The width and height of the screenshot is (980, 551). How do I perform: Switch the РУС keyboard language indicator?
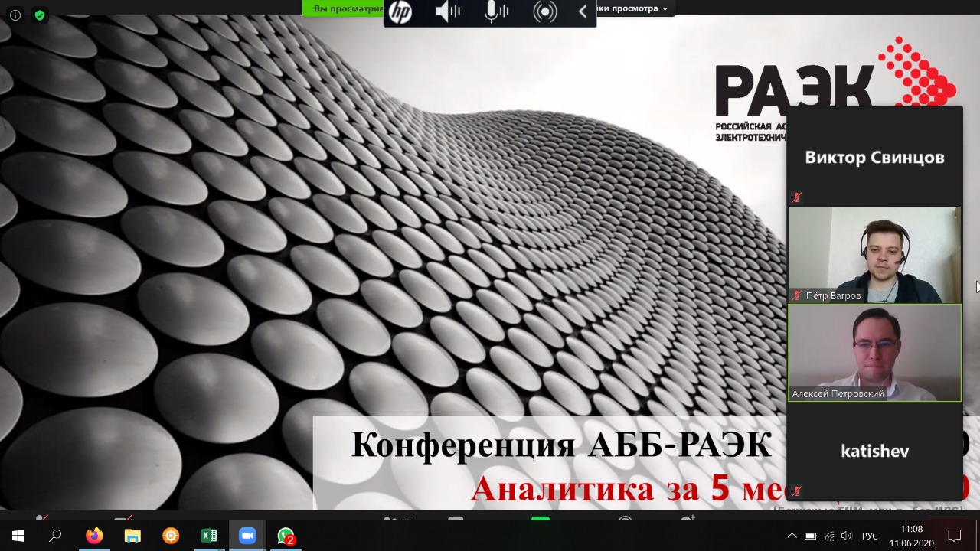pyautogui.click(x=870, y=536)
